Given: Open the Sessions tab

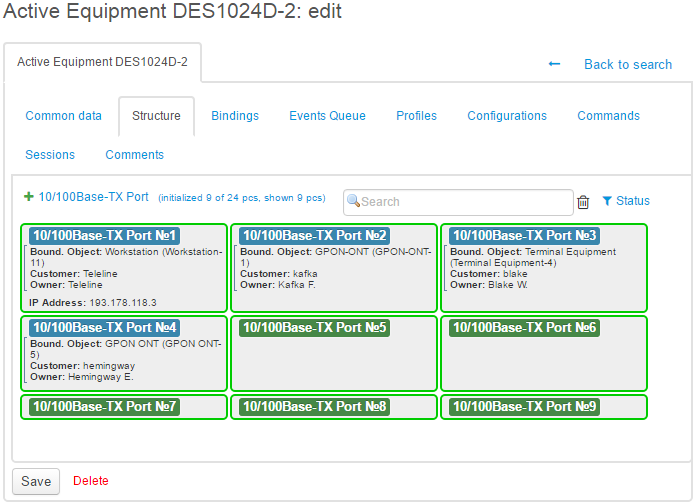Looking at the screenshot, I should pyautogui.click(x=50, y=155).
